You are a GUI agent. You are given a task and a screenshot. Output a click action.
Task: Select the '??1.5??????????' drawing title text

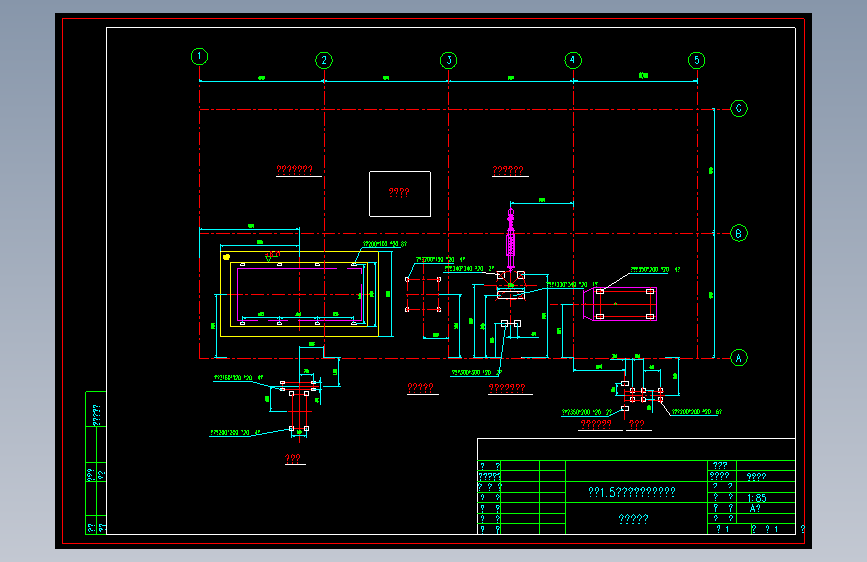[x=632, y=492]
